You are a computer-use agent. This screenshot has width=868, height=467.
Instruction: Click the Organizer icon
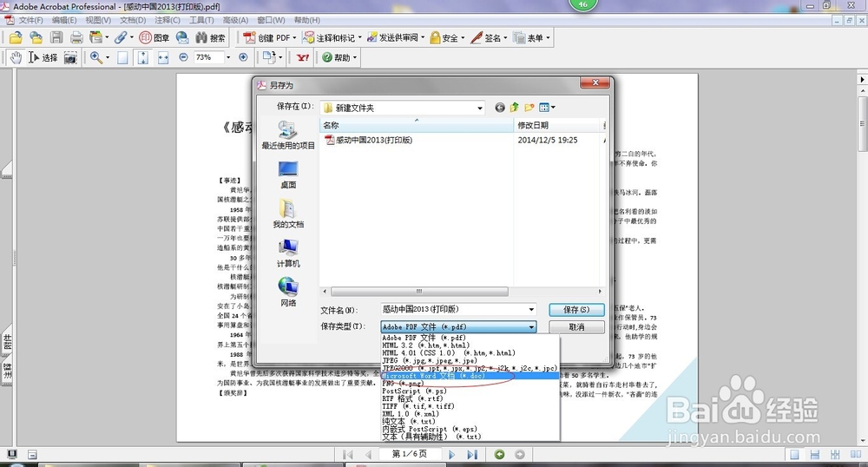(96, 37)
